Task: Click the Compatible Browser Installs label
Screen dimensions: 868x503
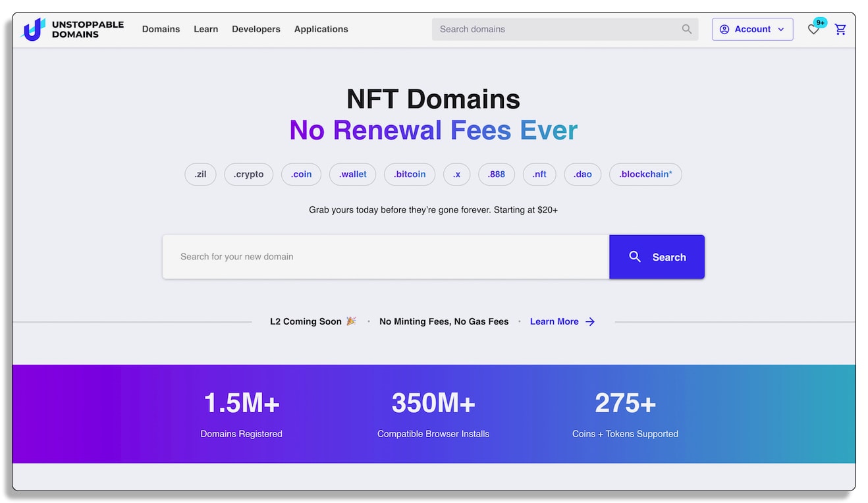Action: click(x=433, y=434)
